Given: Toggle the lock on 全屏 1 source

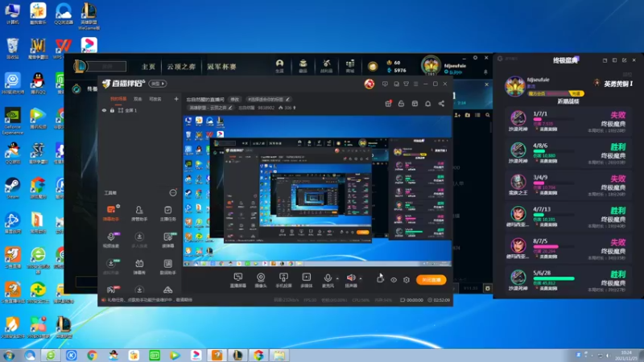Looking at the screenshot, I should [x=112, y=110].
